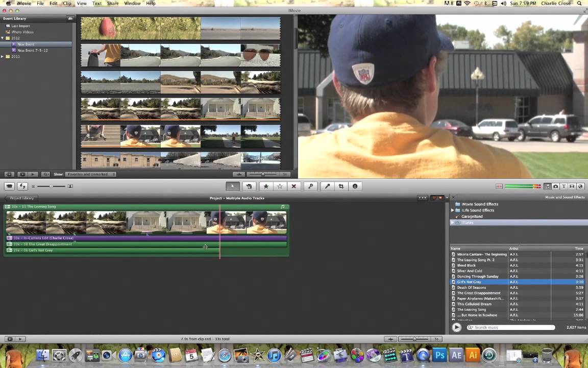
Task: Toggle audio skimming button by the meter
Action: (x=499, y=186)
